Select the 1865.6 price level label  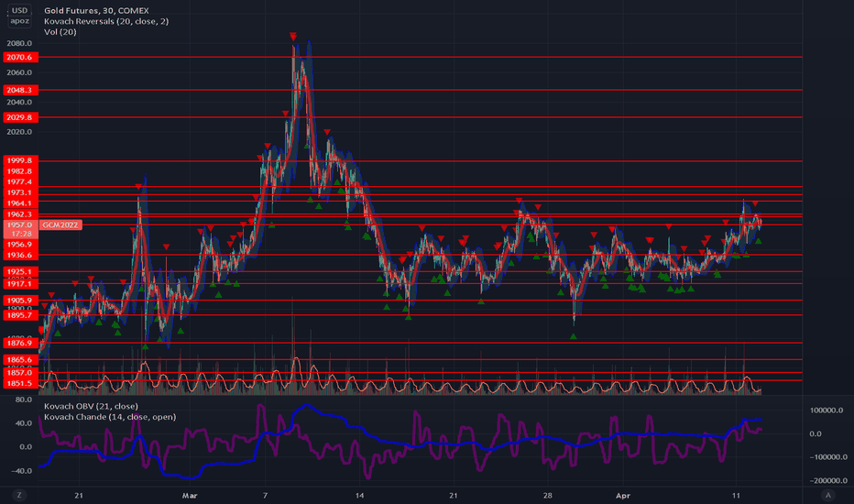pos(21,359)
